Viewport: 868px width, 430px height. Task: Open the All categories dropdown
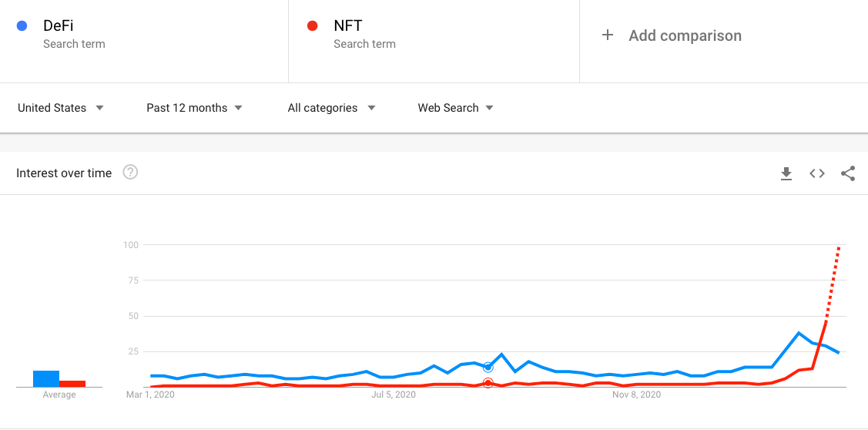332,108
